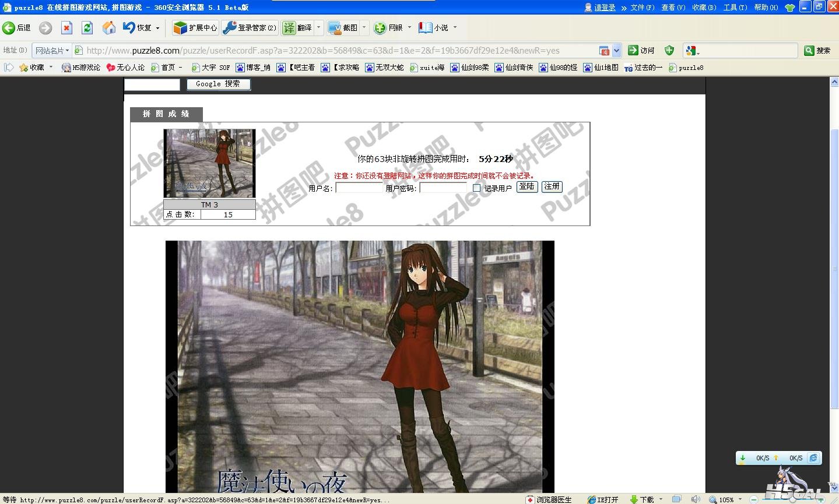Go to the browser home page icon

pos(108,28)
